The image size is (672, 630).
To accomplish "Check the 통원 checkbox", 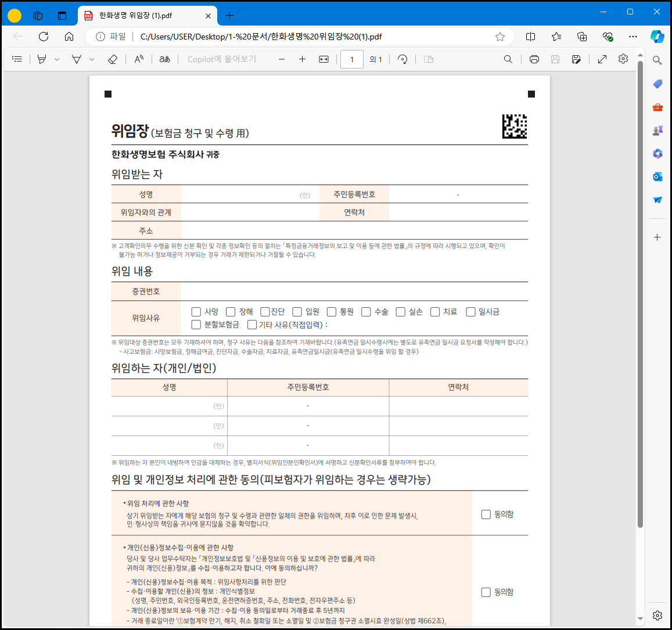I will point(331,312).
